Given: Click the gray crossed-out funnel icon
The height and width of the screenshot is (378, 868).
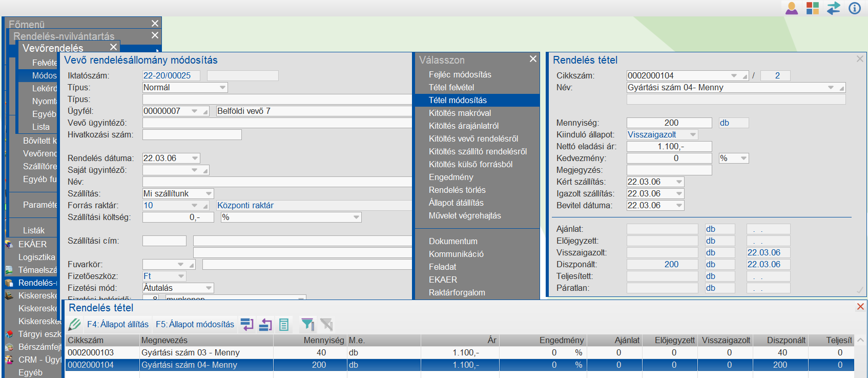Looking at the screenshot, I should click(x=326, y=324).
